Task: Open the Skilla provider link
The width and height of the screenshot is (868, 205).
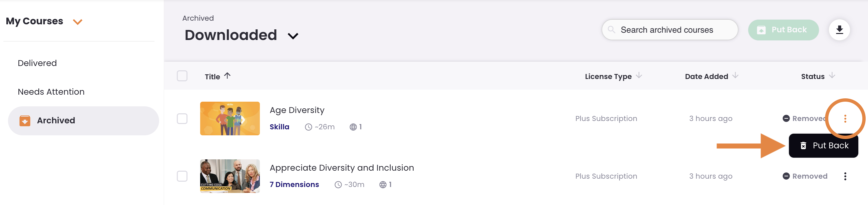Action: tap(279, 127)
